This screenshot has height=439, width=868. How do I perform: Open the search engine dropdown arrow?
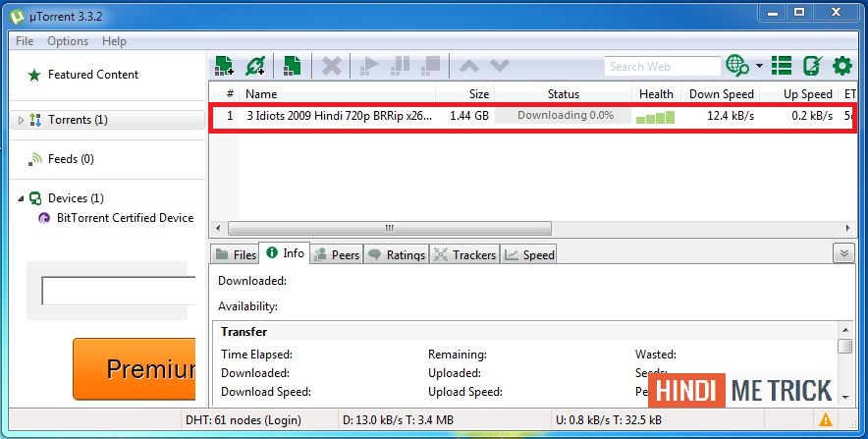point(759,66)
